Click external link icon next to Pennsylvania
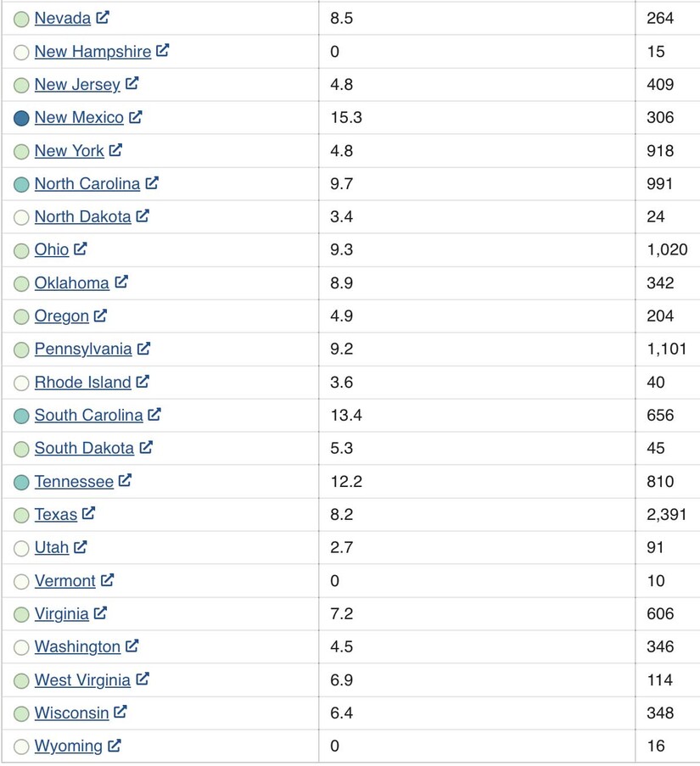Image resolution: width=700 pixels, height=766 pixels. tap(143, 348)
